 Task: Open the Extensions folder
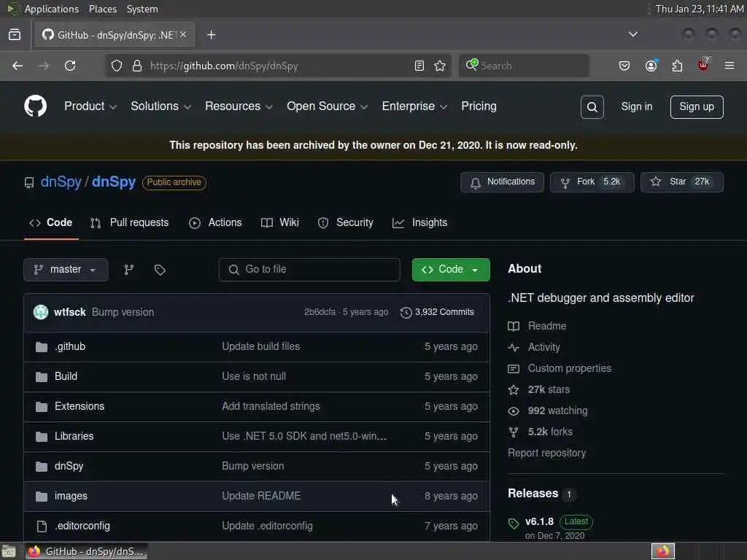(80, 406)
